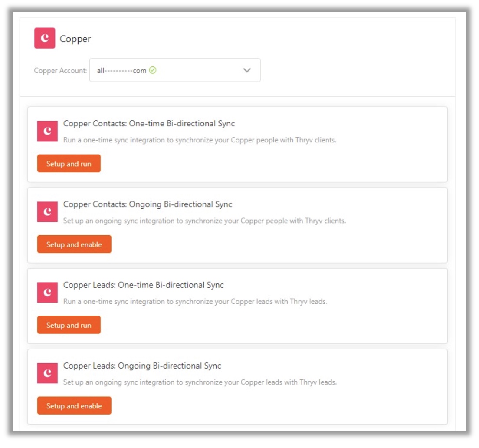The width and height of the screenshot is (479, 448).
Task: Open the Copper Account dropdown
Action: [x=175, y=70]
